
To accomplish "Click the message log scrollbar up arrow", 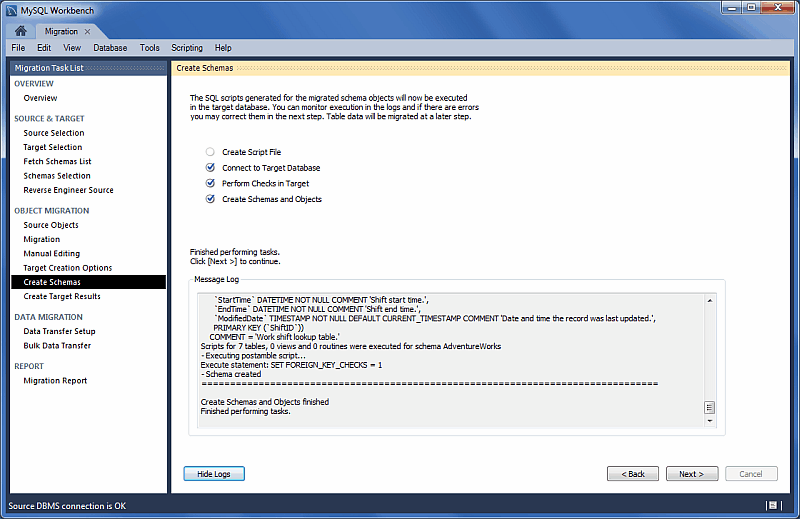I will pos(710,299).
